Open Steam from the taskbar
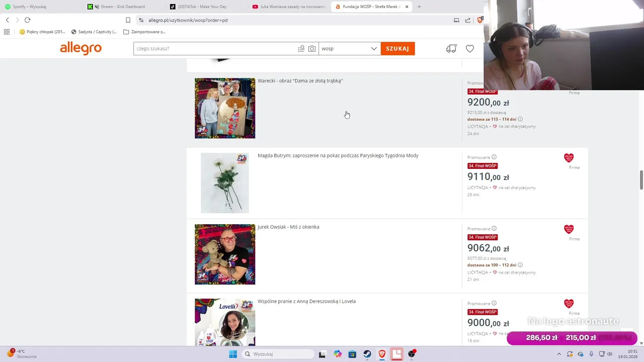The width and height of the screenshot is (644, 362). tap(367, 354)
